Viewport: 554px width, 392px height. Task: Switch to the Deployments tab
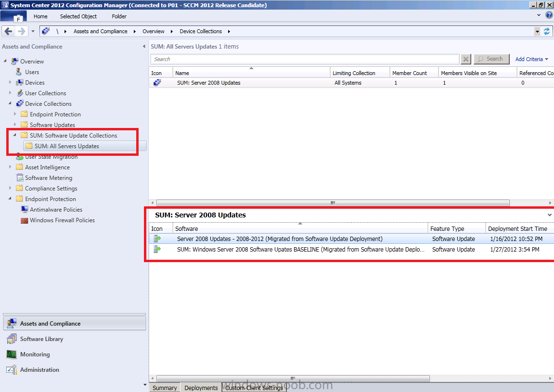pos(201,388)
